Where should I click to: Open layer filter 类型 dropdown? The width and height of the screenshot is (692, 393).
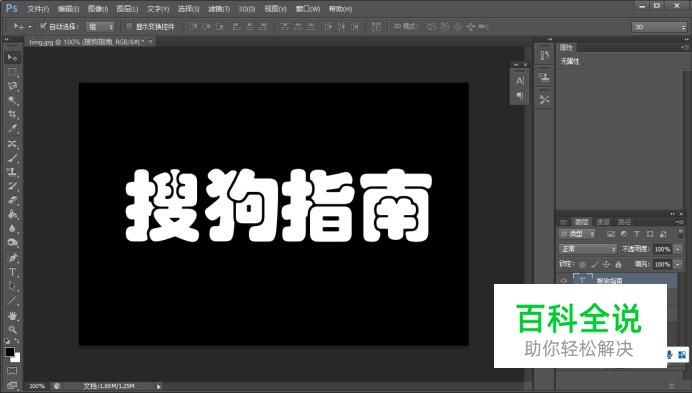tap(577, 234)
